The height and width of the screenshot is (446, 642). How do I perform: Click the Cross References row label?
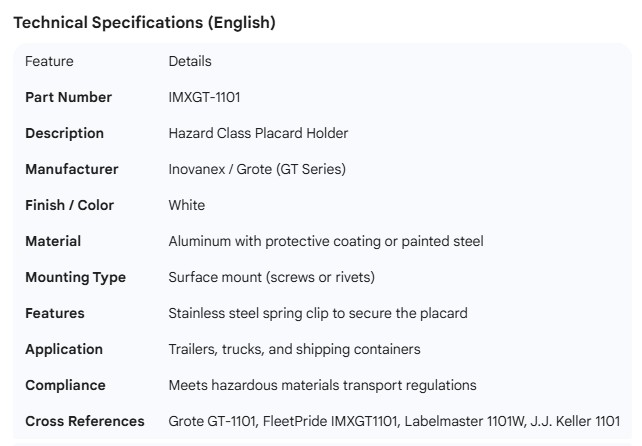84,421
